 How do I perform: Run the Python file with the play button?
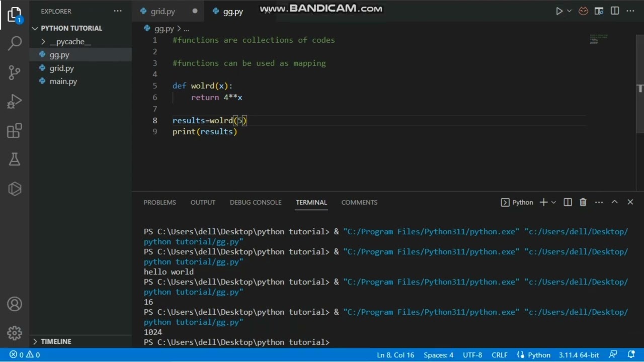coord(559,11)
